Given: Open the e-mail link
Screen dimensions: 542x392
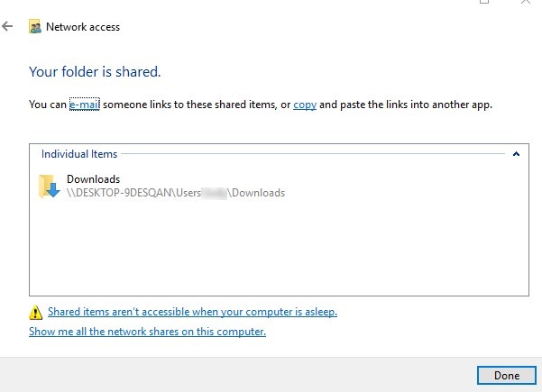Looking at the screenshot, I should pos(85,105).
